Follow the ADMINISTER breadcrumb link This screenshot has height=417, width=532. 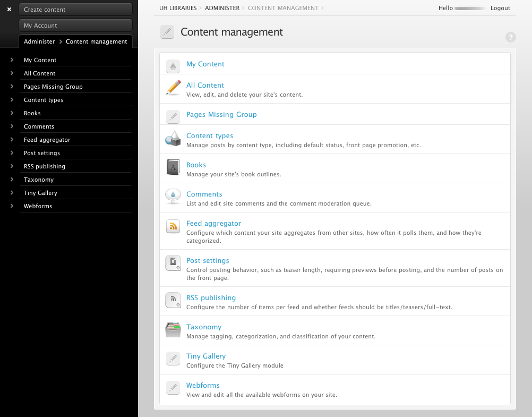click(x=222, y=8)
